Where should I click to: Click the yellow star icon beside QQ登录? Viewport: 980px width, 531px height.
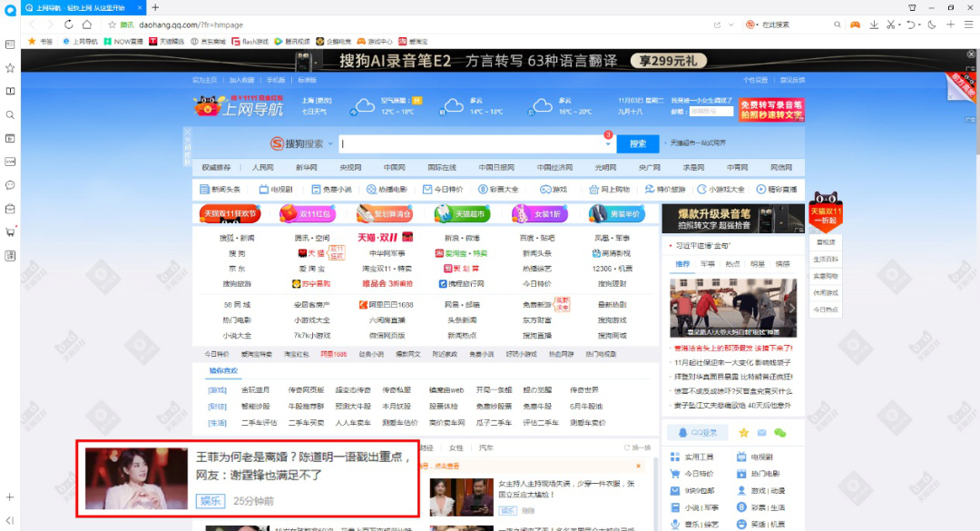743,432
